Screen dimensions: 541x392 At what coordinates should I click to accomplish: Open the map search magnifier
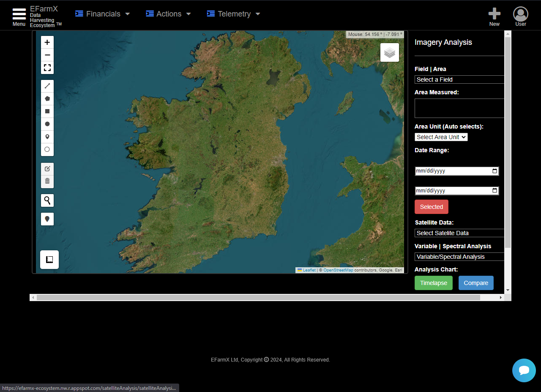pos(47,200)
